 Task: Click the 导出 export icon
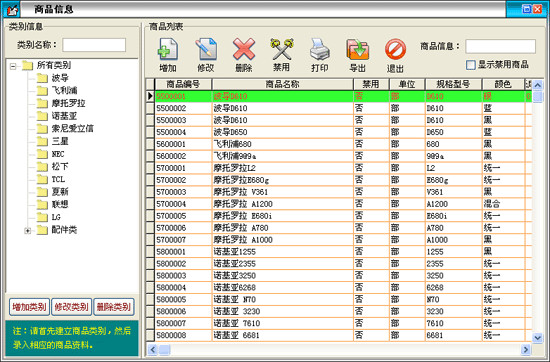click(357, 49)
